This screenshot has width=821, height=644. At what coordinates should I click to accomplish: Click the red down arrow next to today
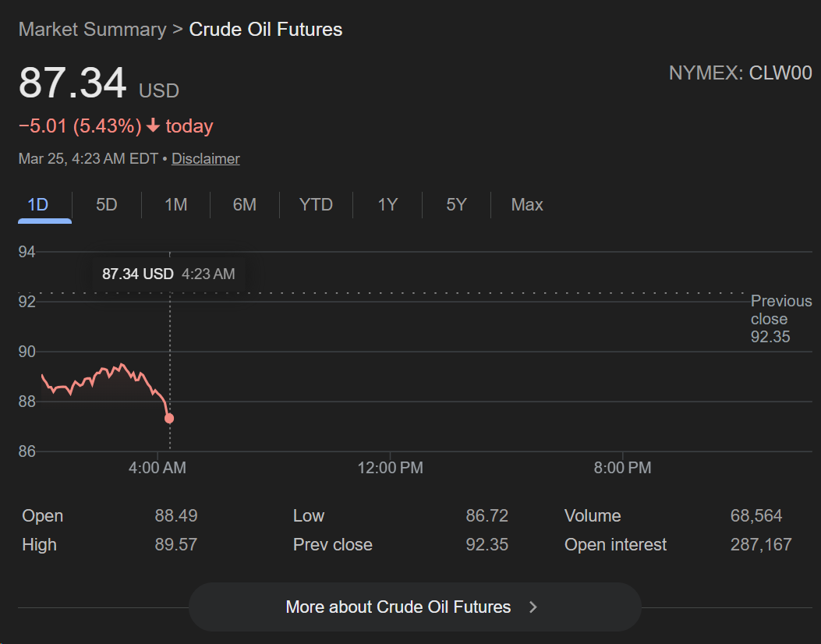[153, 126]
